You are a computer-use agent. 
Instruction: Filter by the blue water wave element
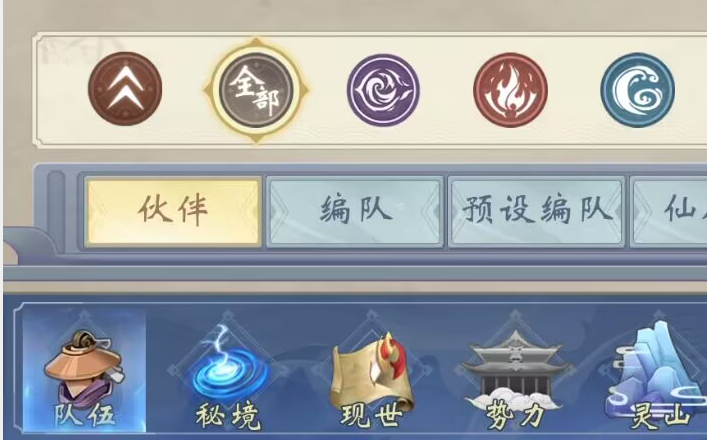(x=638, y=90)
